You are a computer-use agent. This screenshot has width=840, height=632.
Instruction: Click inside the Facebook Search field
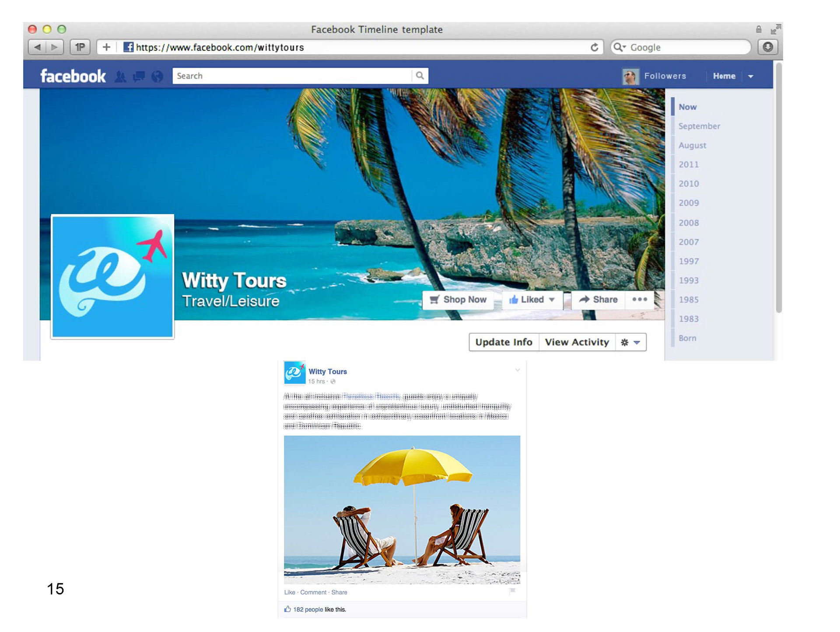tap(292, 76)
